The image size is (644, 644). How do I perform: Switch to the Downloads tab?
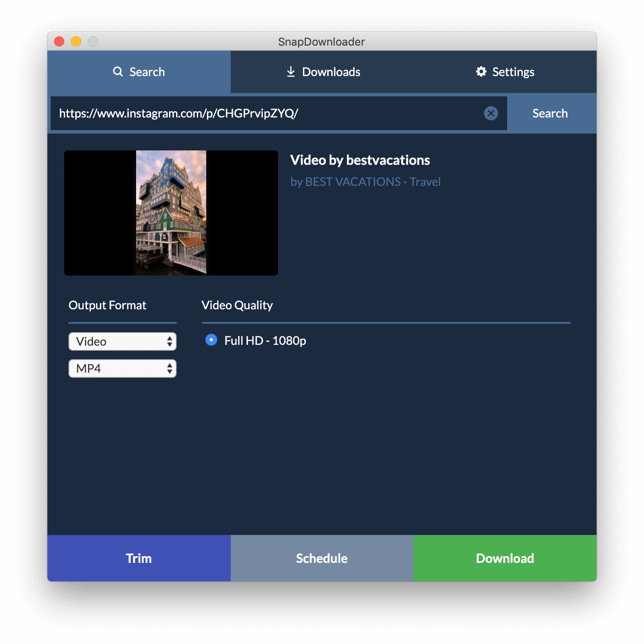(323, 72)
